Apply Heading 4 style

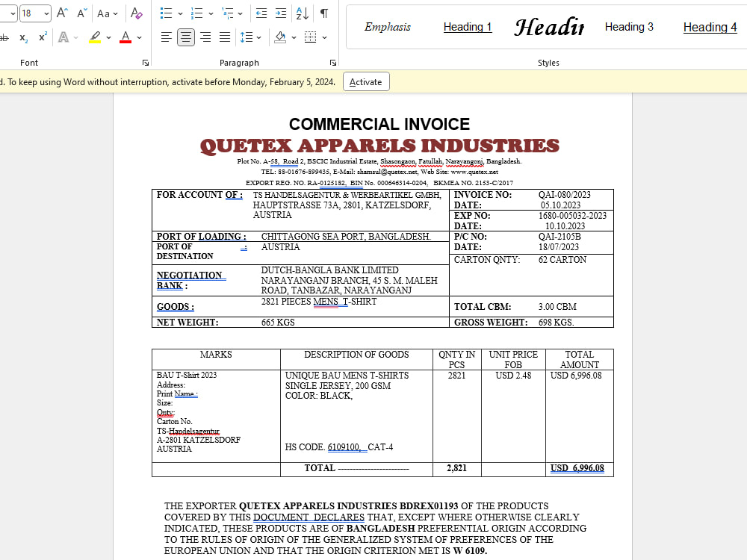click(710, 27)
